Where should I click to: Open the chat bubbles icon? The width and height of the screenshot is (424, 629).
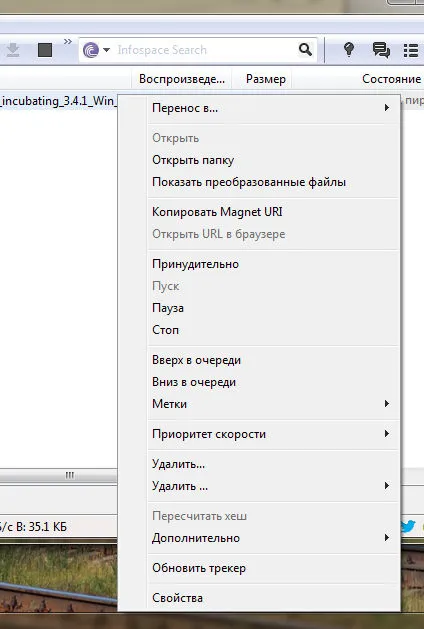pos(381,50)
